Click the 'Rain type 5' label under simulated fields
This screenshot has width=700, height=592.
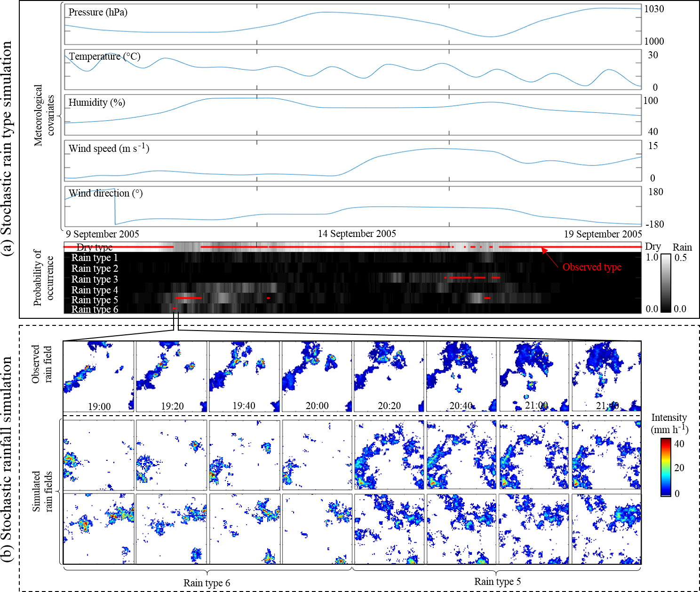click(497, 582)
